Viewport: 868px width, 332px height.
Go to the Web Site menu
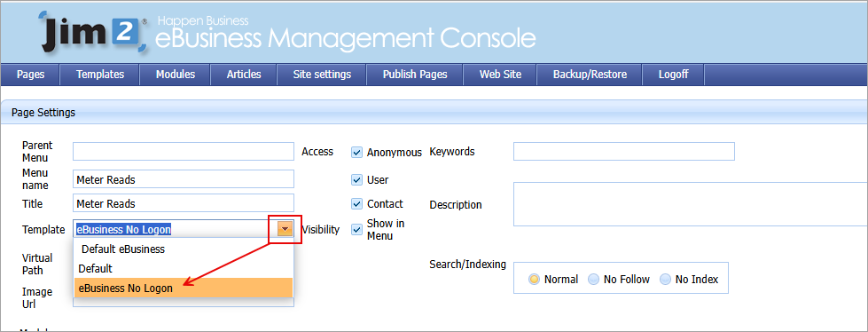click(500, 75)
